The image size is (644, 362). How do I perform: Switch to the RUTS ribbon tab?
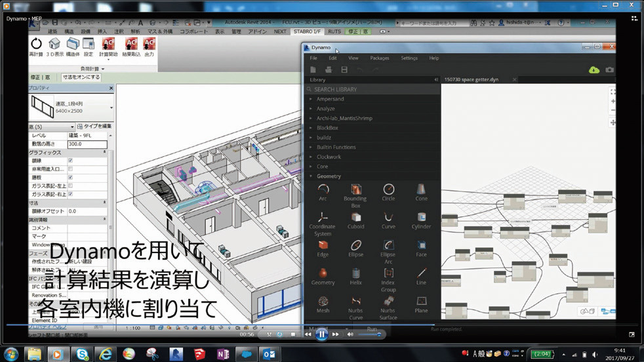(x=334, y=31)
